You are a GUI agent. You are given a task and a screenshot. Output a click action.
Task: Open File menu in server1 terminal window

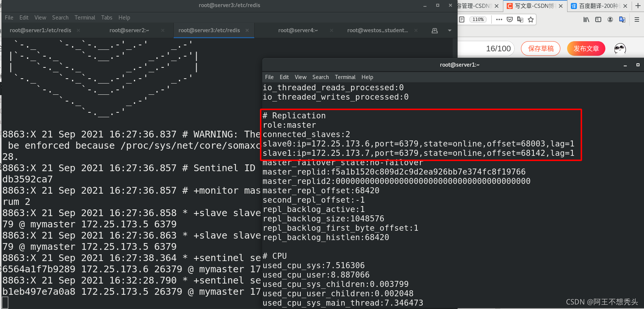(269, 77)
